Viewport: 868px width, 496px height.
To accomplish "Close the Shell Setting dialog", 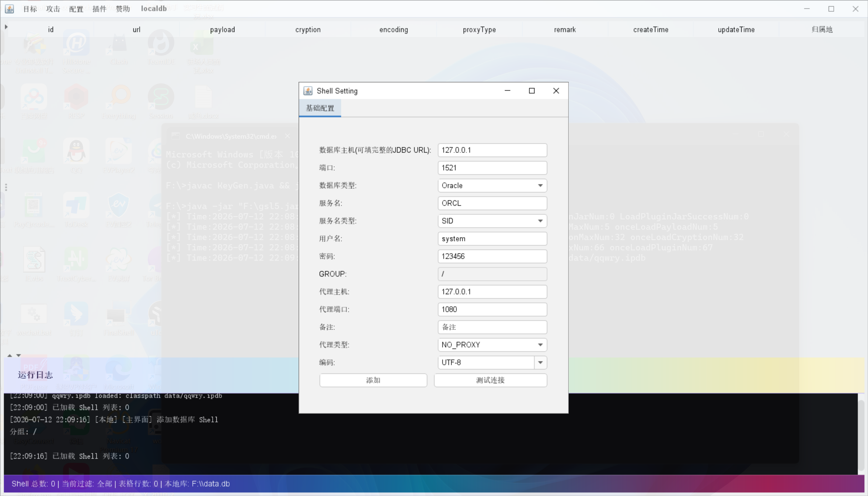I will pos(556,91).
